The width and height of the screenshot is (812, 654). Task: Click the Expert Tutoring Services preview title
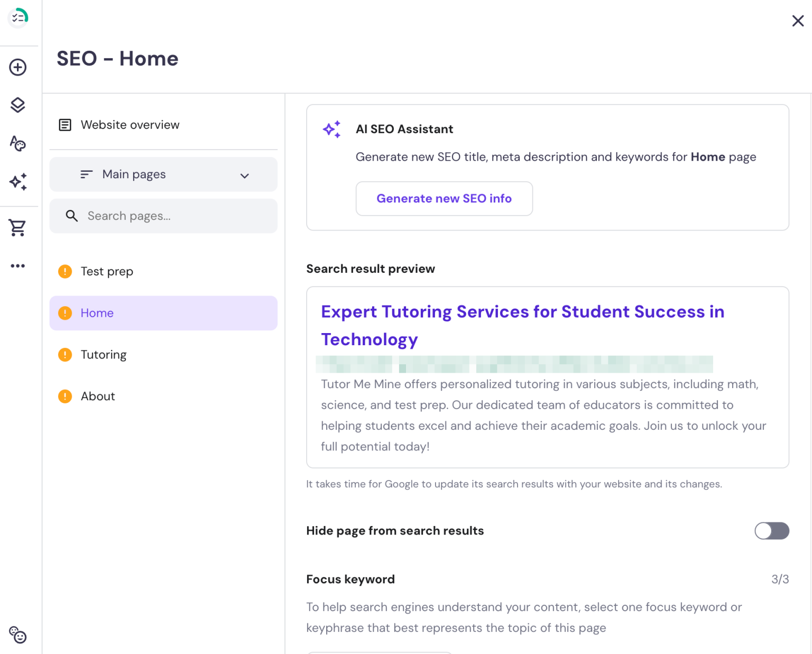[x=522, y=311]
